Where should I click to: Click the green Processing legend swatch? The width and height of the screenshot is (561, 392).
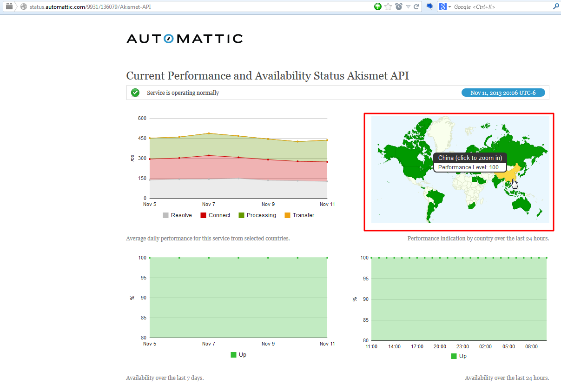point(241,215)
